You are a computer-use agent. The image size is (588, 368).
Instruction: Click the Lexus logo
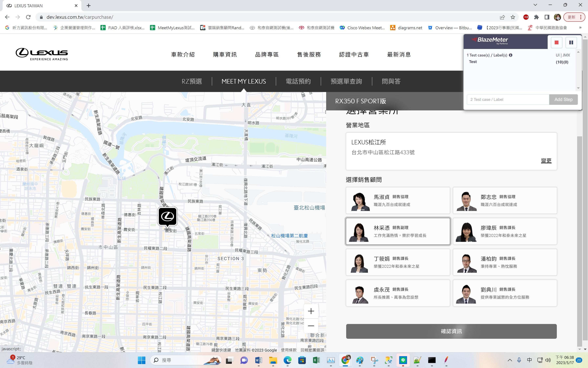pos(42,54)
